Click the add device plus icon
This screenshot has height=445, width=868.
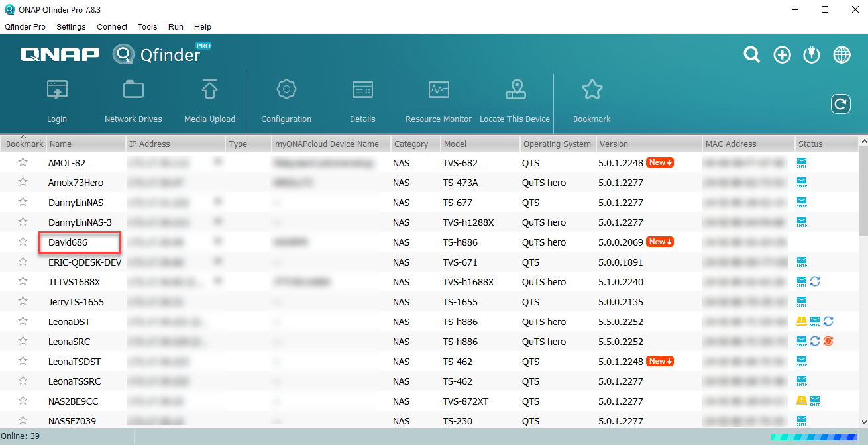click(782, 55)
